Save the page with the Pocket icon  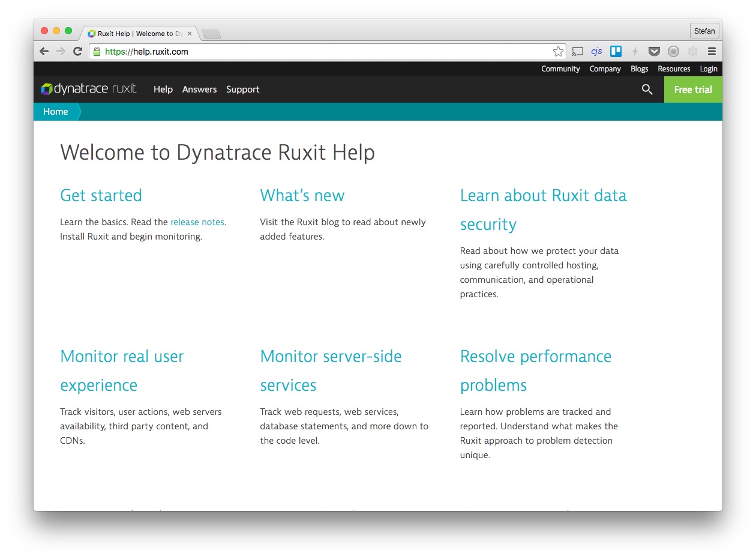(x=654, y=52)
